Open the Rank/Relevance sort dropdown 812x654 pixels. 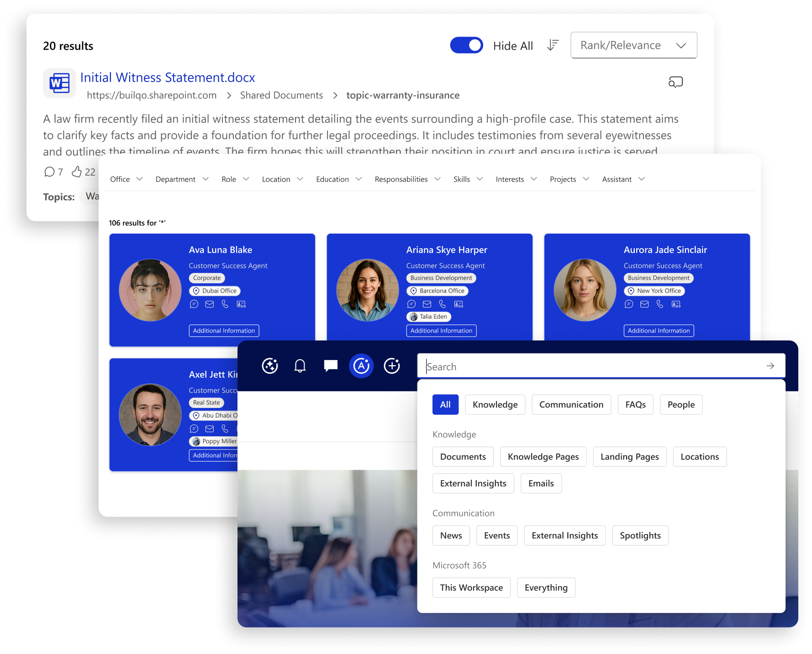pyautogui.click(x=633, y=45)
